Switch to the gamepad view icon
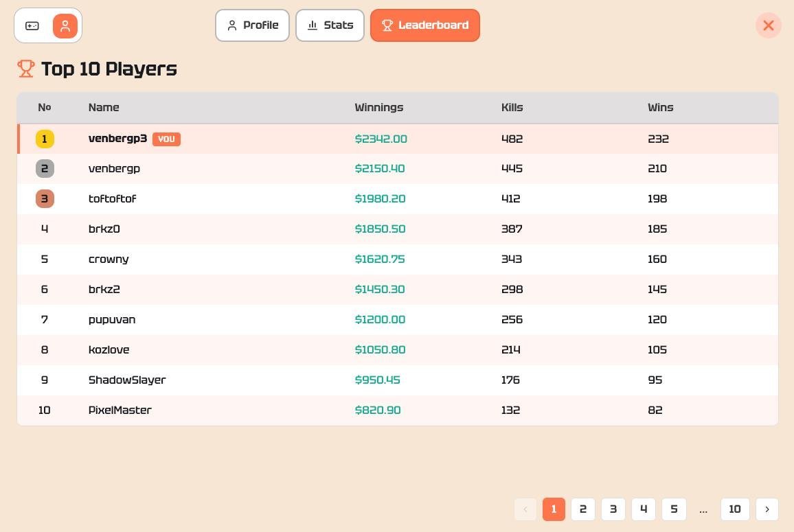 click(32, 26)
